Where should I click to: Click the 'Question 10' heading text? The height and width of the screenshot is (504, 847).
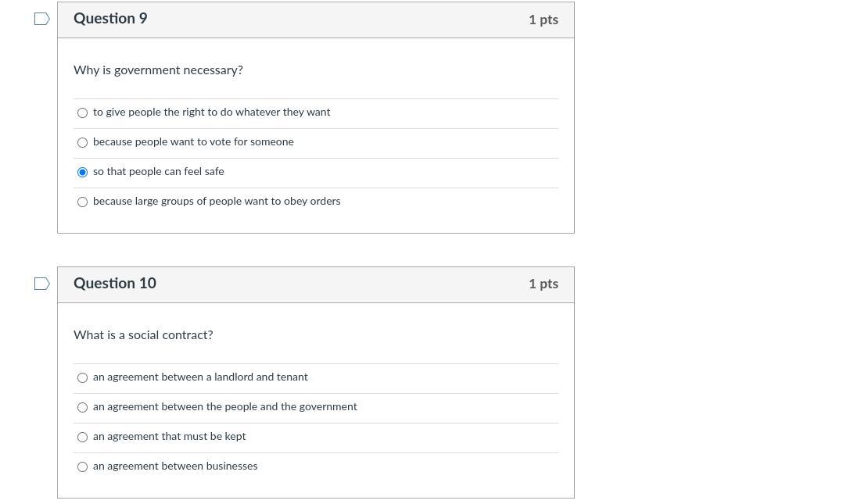click(114, 284)
